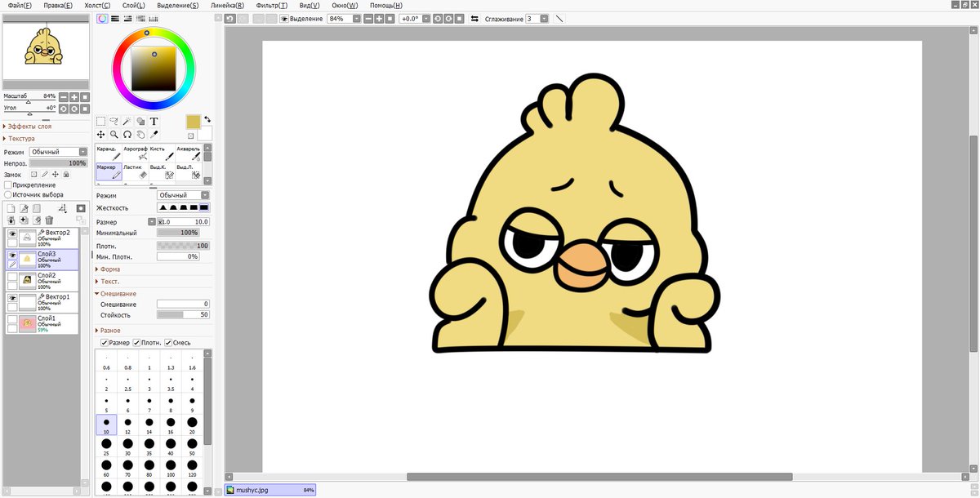The image size is (980, 498).
Task: Choose the Маркер brush
Action: pos(108,171)
